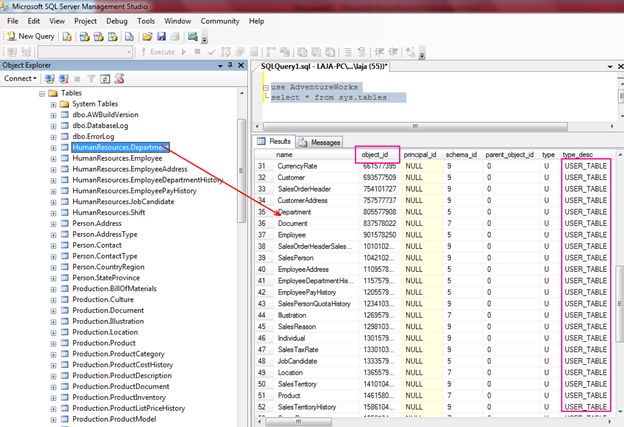Click the table icon beside dbo.ErrorLog
This screenshot has width=624, height=427.
click(65, 134)
